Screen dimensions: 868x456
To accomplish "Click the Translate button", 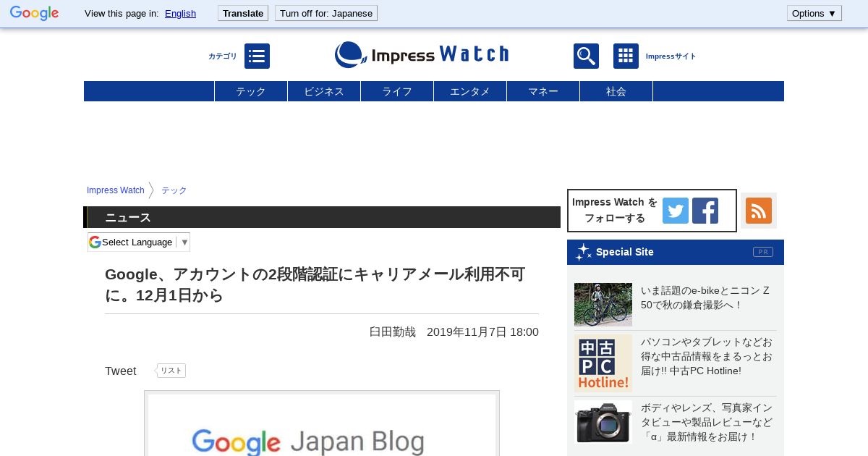I will (243, 13).
